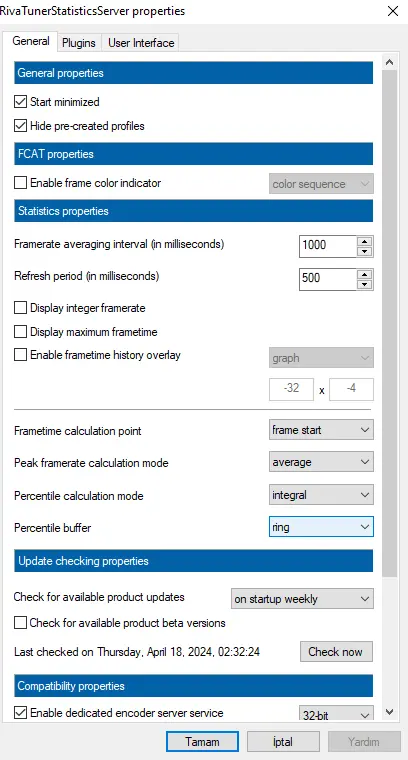Close the properties window

click(x=393, y=11)
